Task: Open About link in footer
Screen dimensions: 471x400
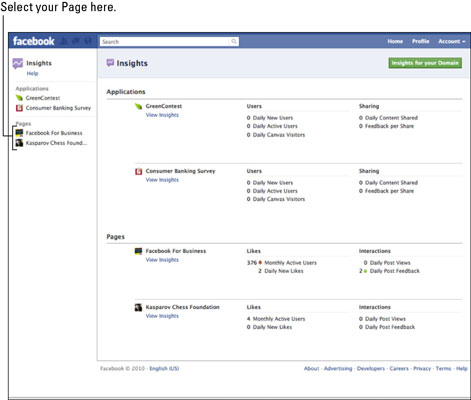Action: tap(311, 369)
